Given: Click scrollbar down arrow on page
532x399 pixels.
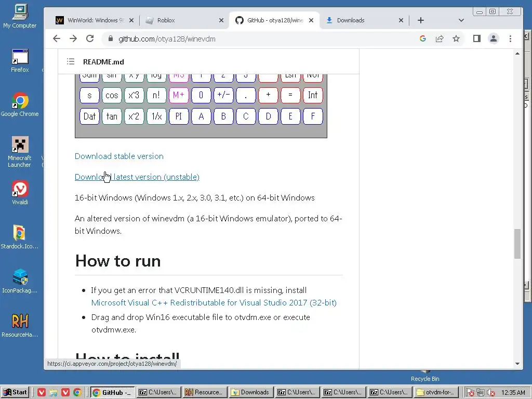Looking at the screenshot, I should tap(517, 364).
